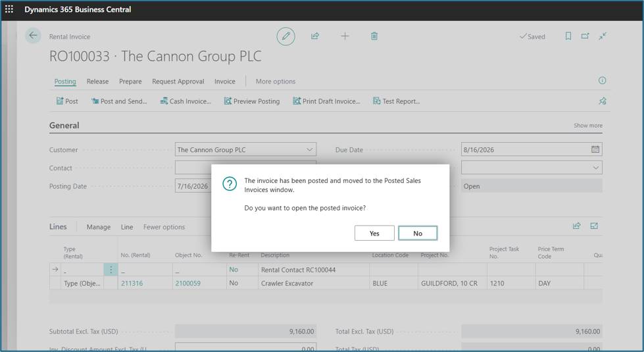The height and width of the screenshot is (352, 644).
Task: Click Dynamics 365 Business Central title
Action: 78,9
